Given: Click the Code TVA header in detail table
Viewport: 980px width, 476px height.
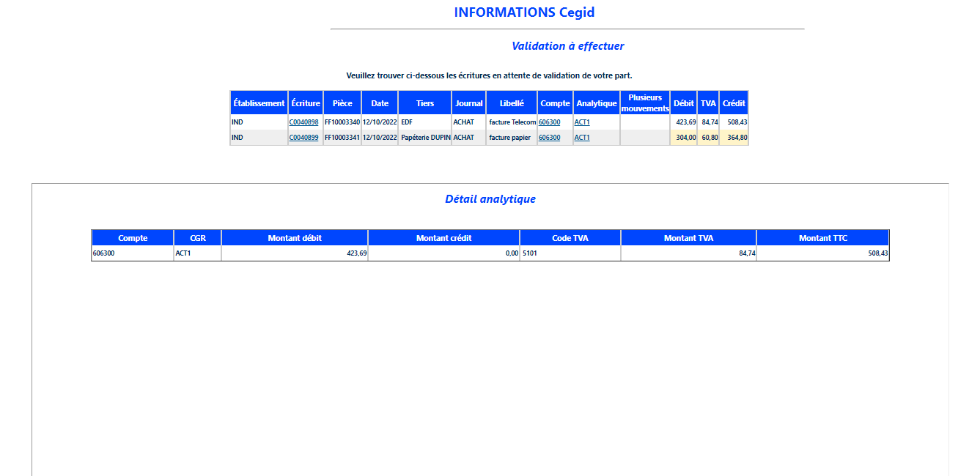Looking at the screenshot, I should 570,238.
